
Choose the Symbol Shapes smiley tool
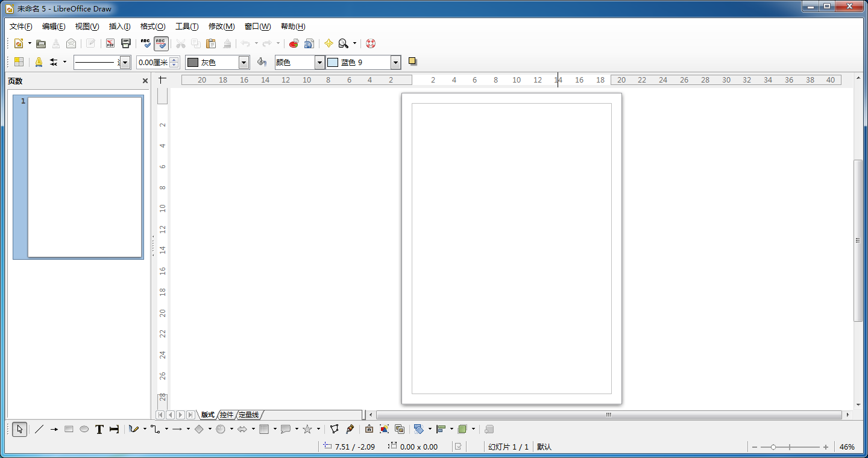221,429
